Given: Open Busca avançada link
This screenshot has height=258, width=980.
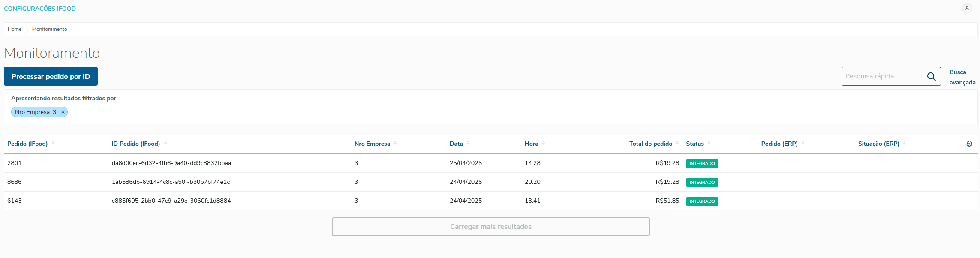Looking at the screenshot, I should pyautogui.click(x=962, y=77).
